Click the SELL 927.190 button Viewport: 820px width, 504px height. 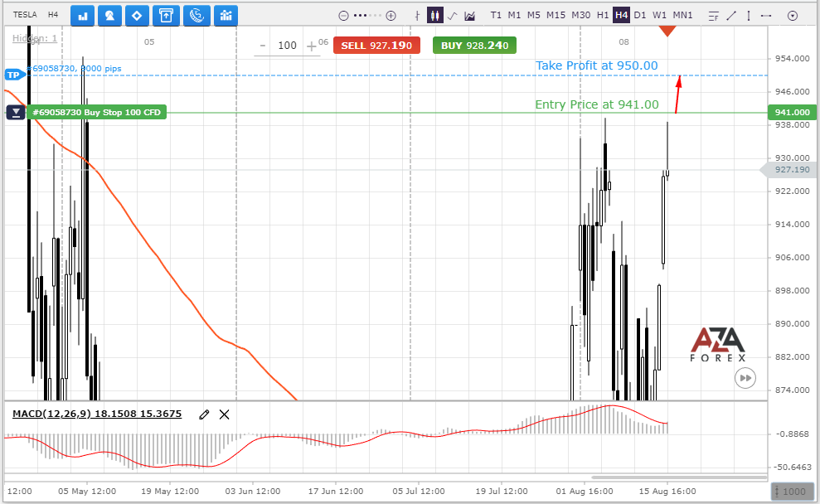376,46
